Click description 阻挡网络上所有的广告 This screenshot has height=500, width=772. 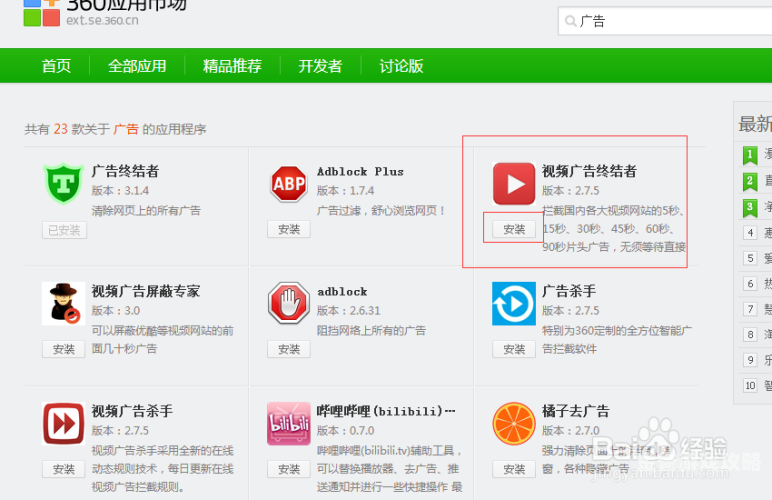tap(371, 331)
